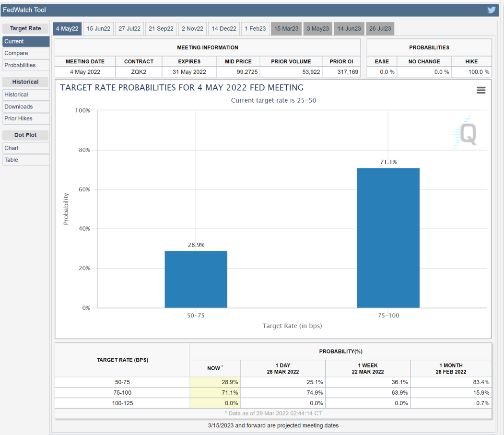
Task: Click the chart title text
Action: pyautogui.click(x=182, y=87)
